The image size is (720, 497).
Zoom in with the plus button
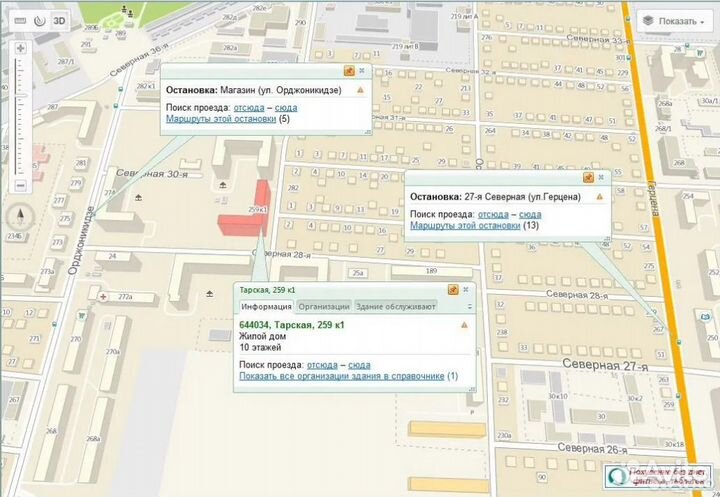pyautogui.click(x=21, y=47)
